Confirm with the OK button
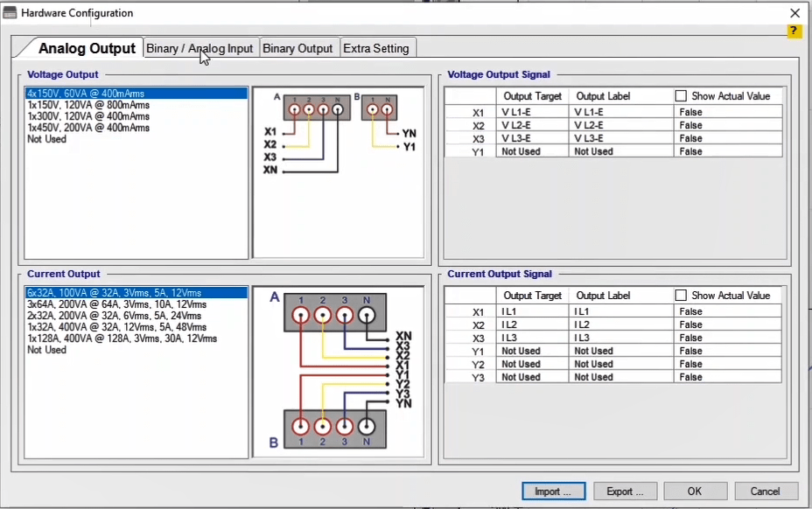The image size is (812, 509). click(695, 492)
